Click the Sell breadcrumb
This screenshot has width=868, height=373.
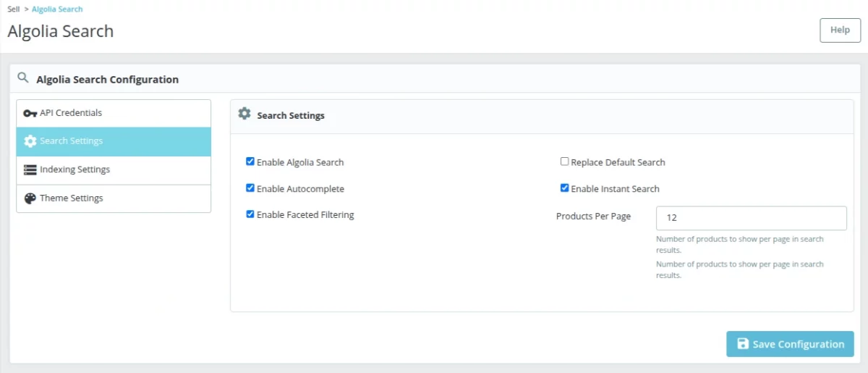click(14, 9)
